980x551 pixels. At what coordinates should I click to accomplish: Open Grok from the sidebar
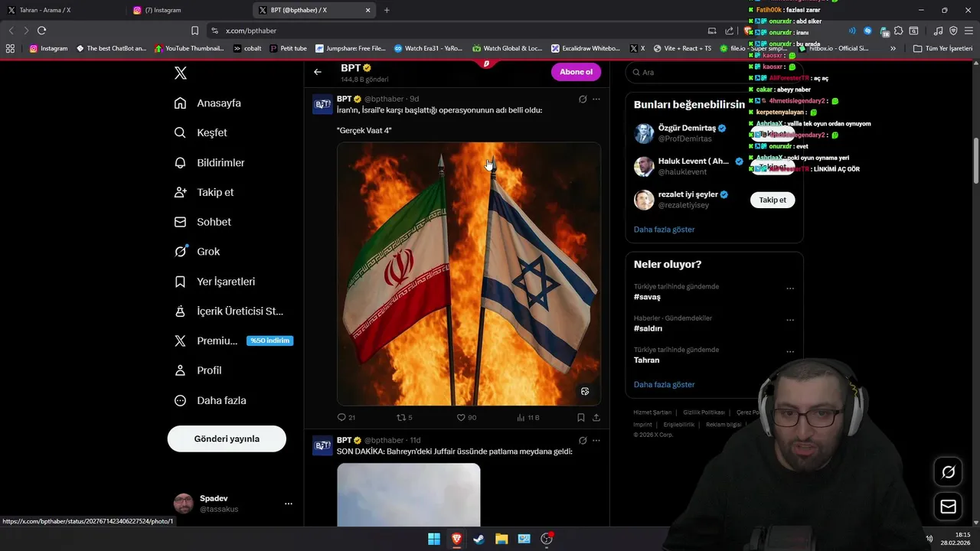[x=197, y=251]
